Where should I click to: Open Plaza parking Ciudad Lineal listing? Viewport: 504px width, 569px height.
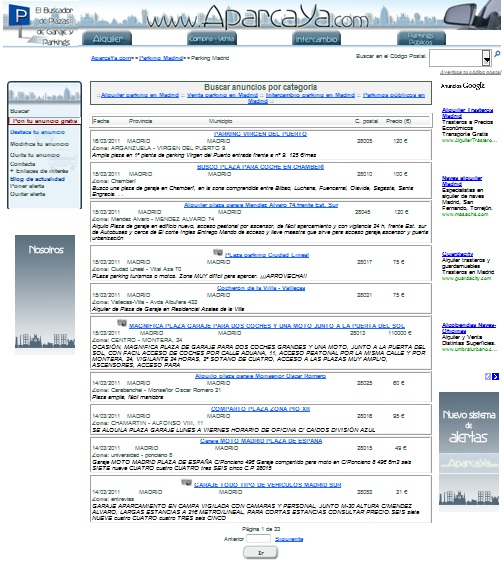[267, 255]
